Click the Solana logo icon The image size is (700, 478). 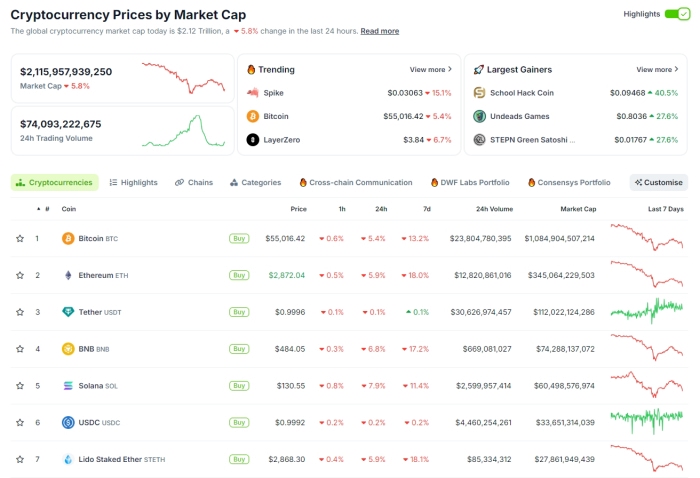click(x=68, y=385)
